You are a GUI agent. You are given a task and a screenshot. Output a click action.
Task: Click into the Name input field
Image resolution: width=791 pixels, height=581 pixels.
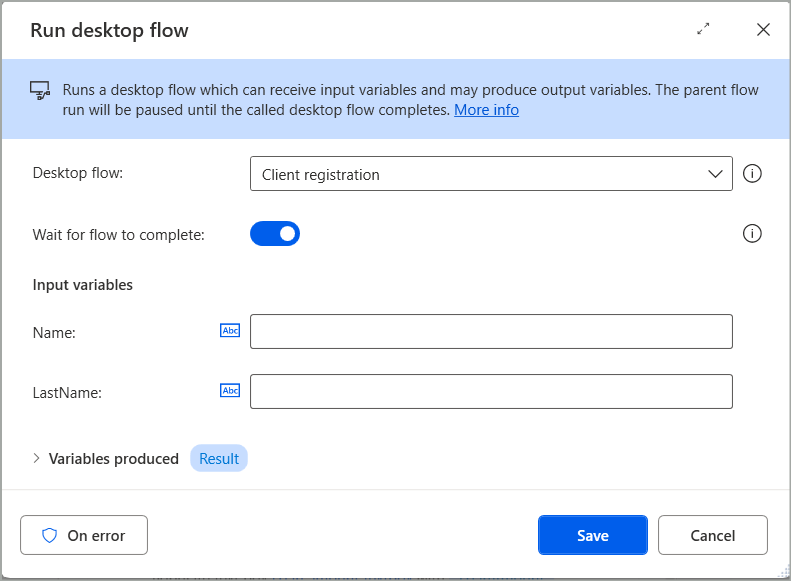491,332
